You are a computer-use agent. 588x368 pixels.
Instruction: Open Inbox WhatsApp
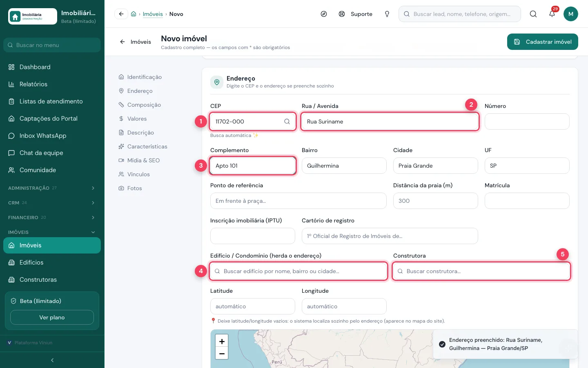click(52, 136)
